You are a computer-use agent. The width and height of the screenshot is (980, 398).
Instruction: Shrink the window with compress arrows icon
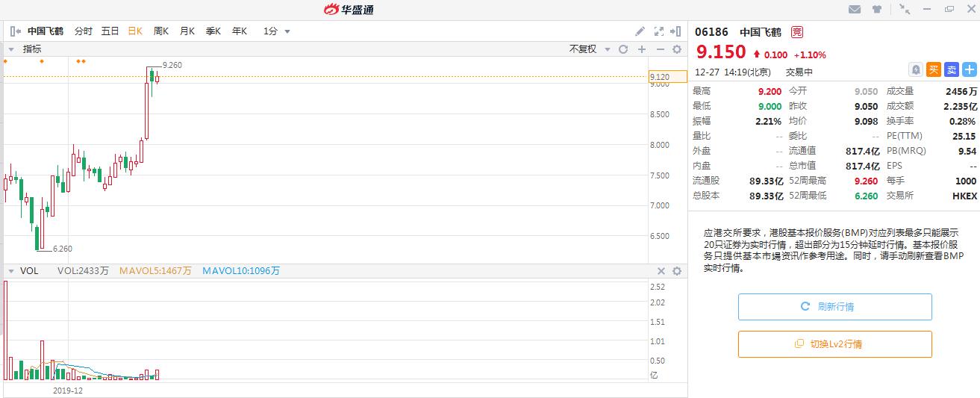[905, 9]
